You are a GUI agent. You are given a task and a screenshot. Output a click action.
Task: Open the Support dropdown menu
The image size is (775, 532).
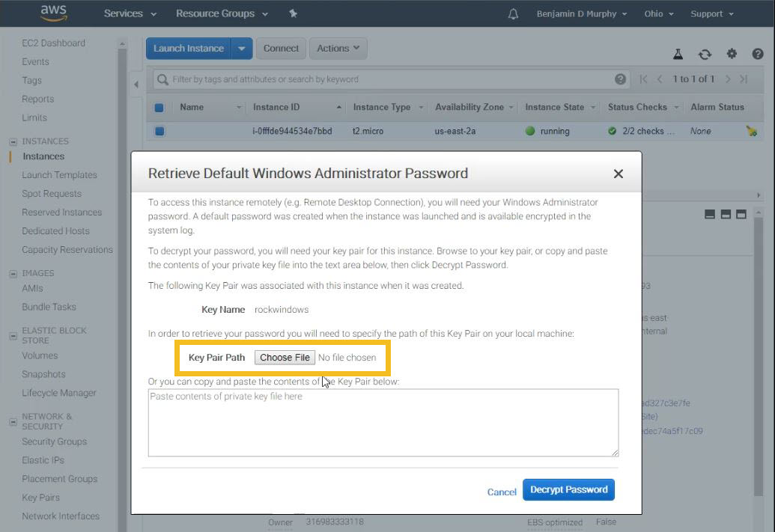(712, 13)
